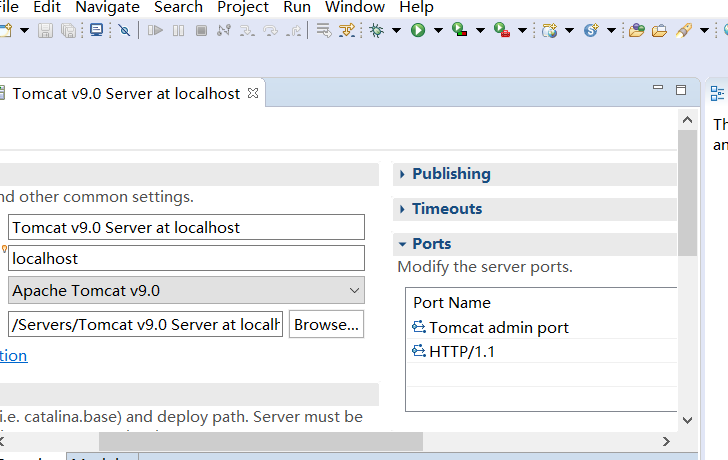Click the Open Type icon
The height and width of the screenshot is (460, 728).
[x=637, y=31]
